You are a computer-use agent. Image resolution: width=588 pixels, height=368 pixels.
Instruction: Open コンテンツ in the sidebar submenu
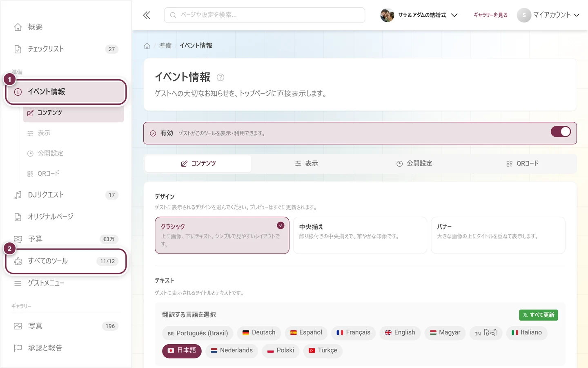click(x=73, y=113)
